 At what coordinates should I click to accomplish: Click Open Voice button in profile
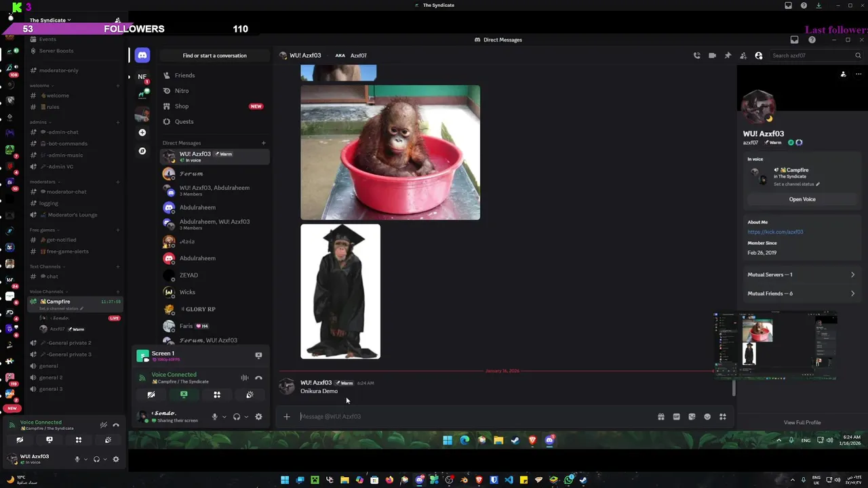(x=802, y=199)
